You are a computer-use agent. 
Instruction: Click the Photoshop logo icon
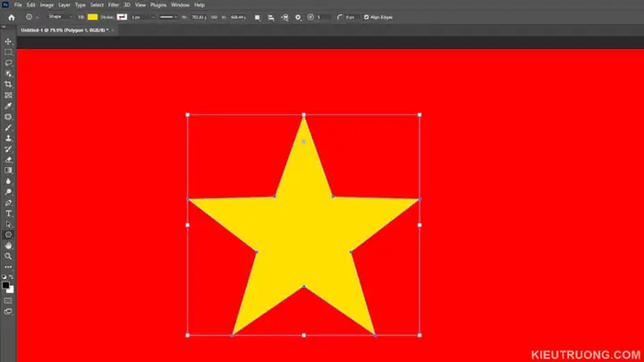[5, 5]
